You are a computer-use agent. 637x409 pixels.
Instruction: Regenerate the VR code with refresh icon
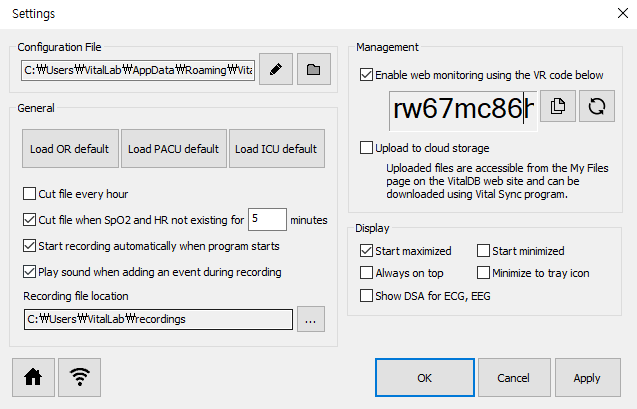coord(597,106)
